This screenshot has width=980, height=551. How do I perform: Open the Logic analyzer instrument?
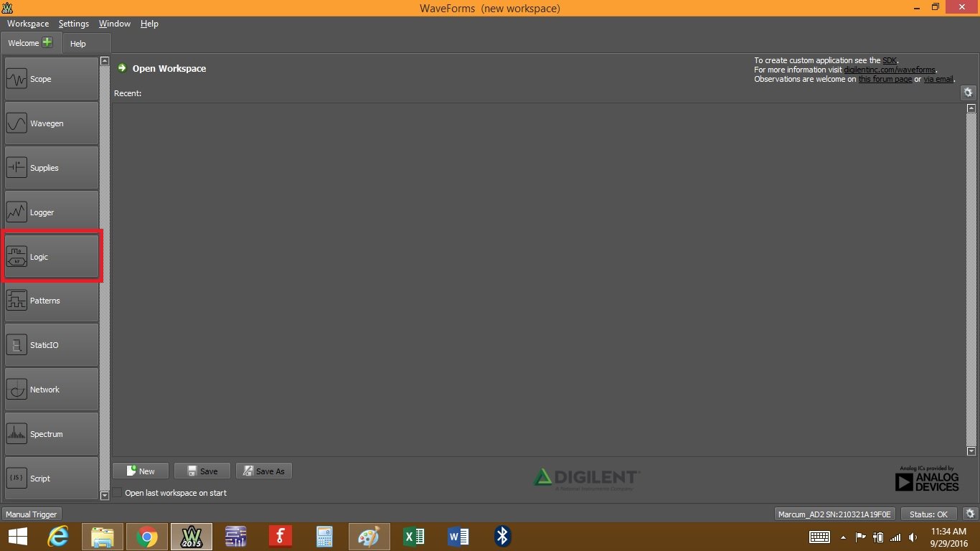(52, 256)
